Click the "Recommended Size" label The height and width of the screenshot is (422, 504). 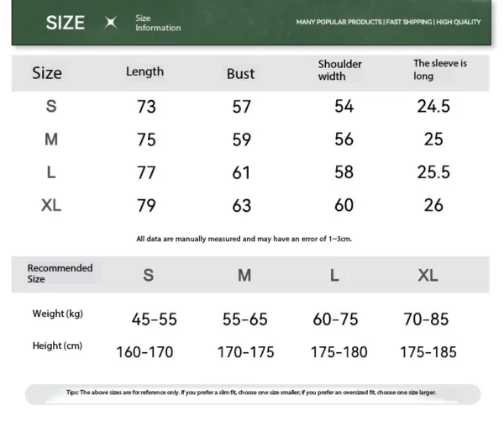(x=60, y=273)
